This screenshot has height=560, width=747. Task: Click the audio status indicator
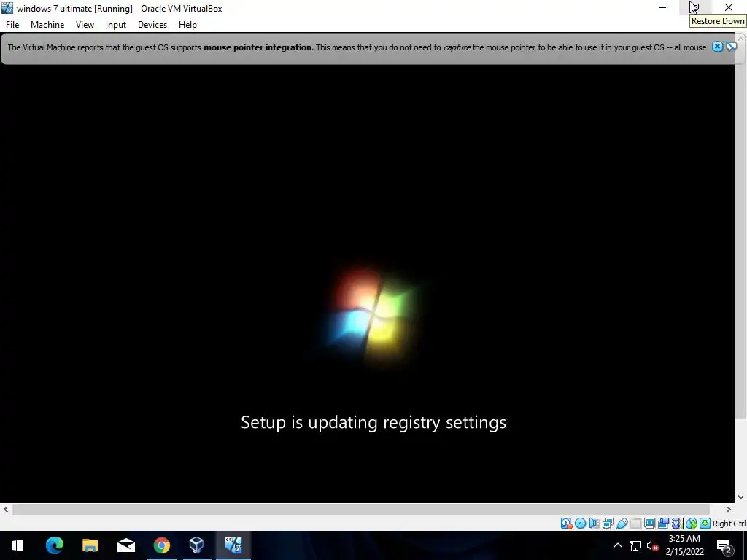(x=594, y=524)
